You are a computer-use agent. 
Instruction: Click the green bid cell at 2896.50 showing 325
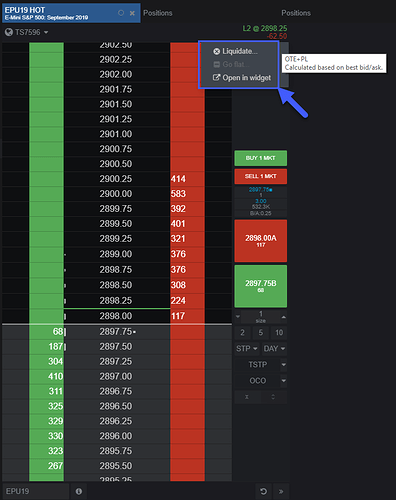tap(46, 406)
